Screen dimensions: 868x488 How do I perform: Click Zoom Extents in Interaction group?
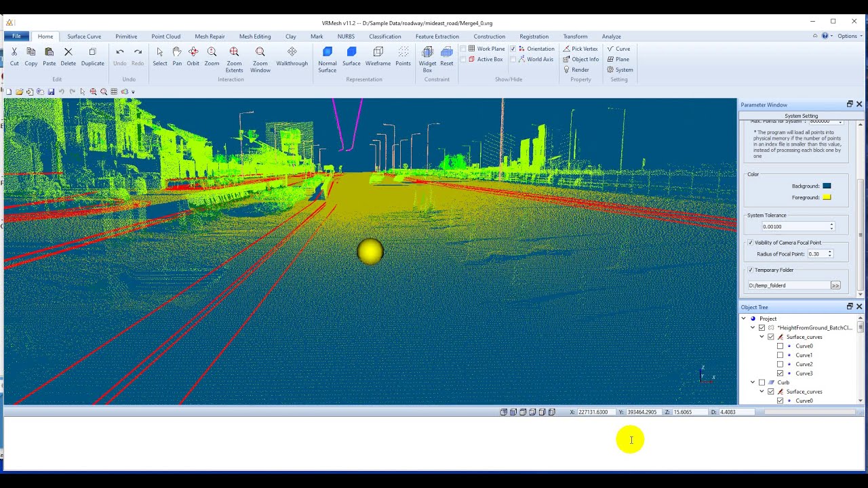point(234,60)
